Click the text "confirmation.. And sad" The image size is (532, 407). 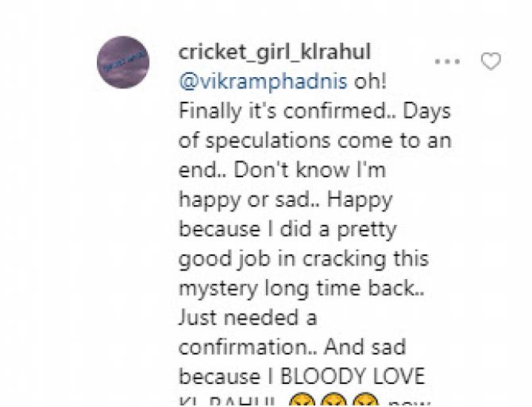(x=292, y=347)
